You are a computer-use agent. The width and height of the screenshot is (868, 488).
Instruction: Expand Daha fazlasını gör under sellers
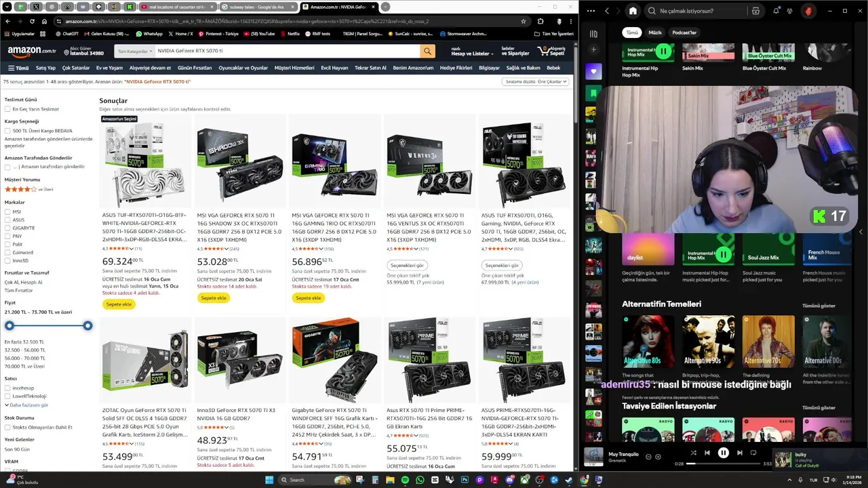26,405
